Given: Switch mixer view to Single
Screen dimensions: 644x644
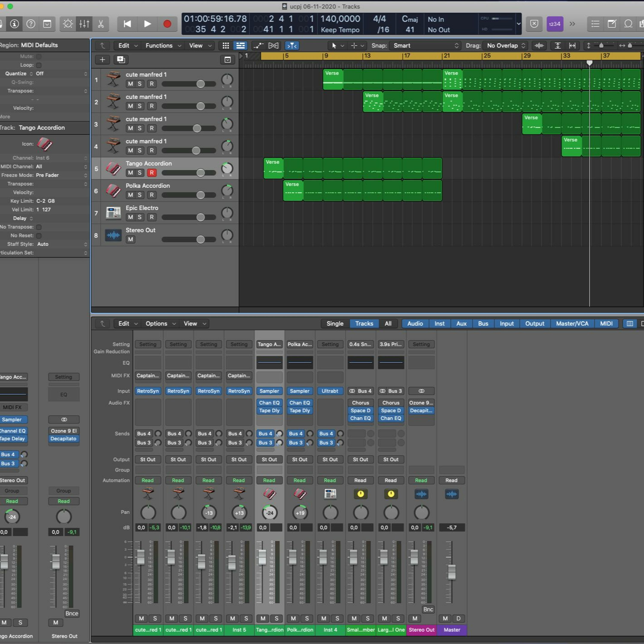Looking at the screenshot, I should 335,324.
